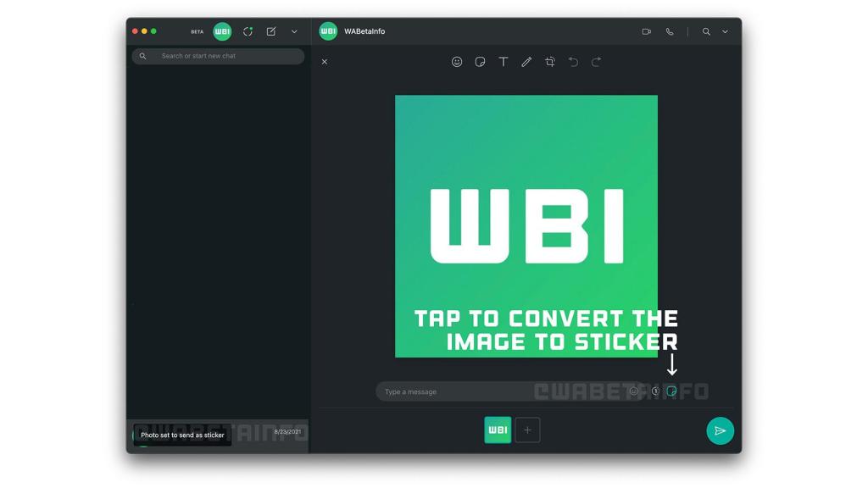The height and width of the screenshot is (488, 868).
Task: Redo the last edit
Action: [596, 62]
